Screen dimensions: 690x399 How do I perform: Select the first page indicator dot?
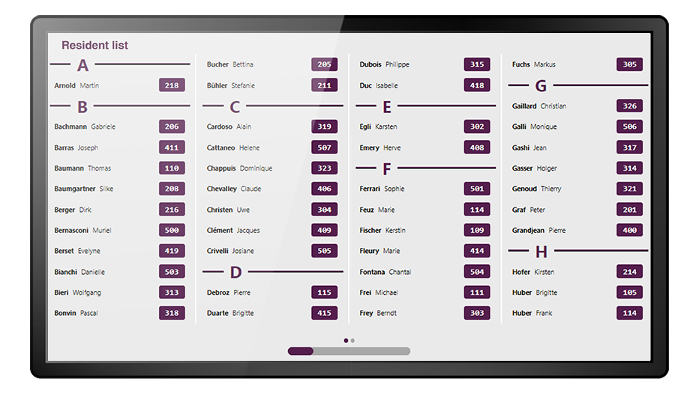[x=346, y=340]
